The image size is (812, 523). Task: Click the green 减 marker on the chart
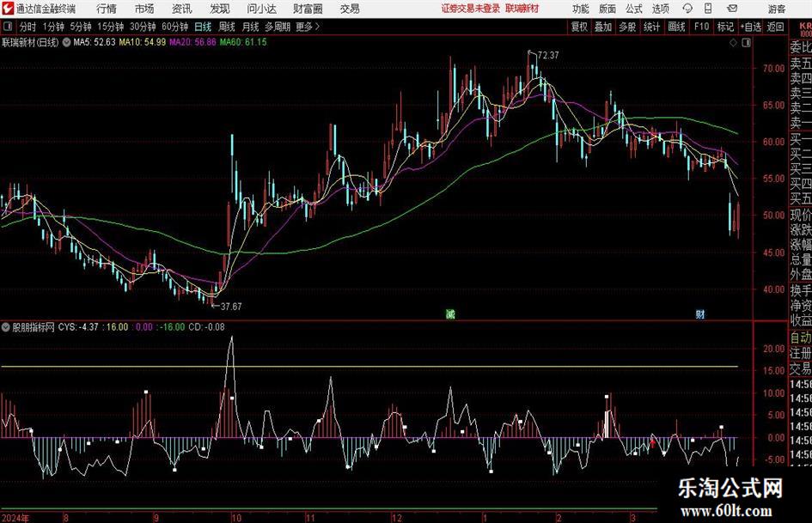click(450, 313)
